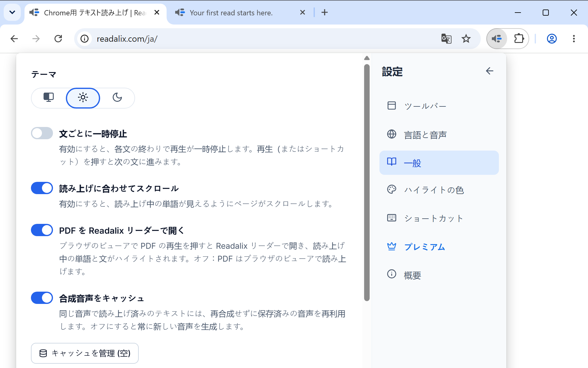Open the Chrome profile icon

pos(552,39)
